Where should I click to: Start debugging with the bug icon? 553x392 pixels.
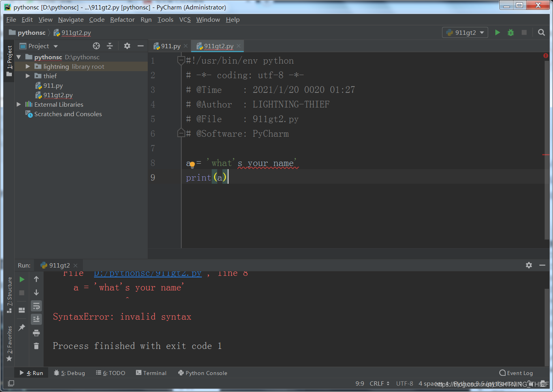[x=511, y=32]
